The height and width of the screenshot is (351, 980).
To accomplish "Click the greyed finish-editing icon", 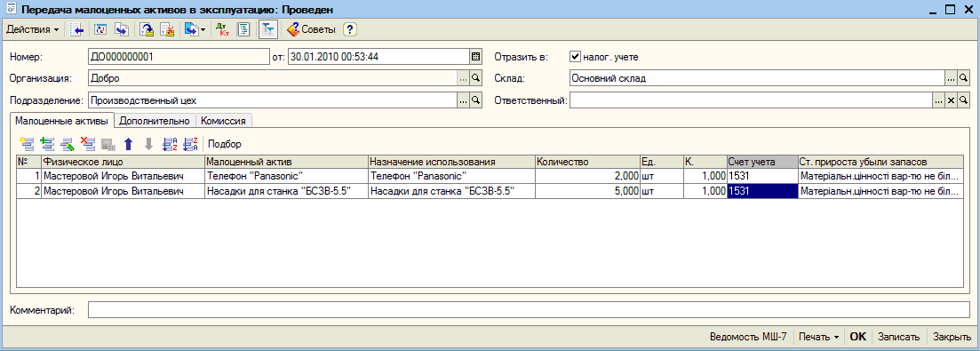I will pos(108,144).
